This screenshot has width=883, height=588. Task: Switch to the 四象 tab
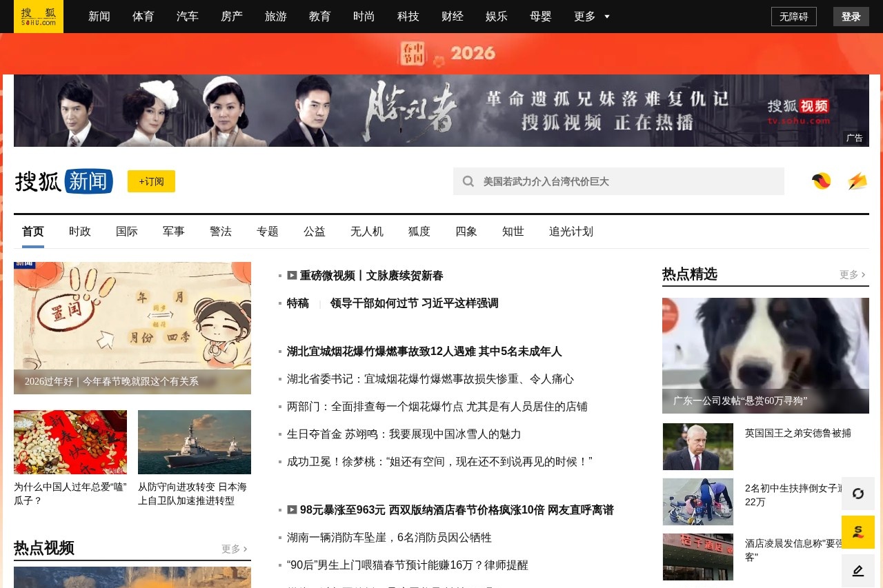pyautogui.click(x=466, y=232)
